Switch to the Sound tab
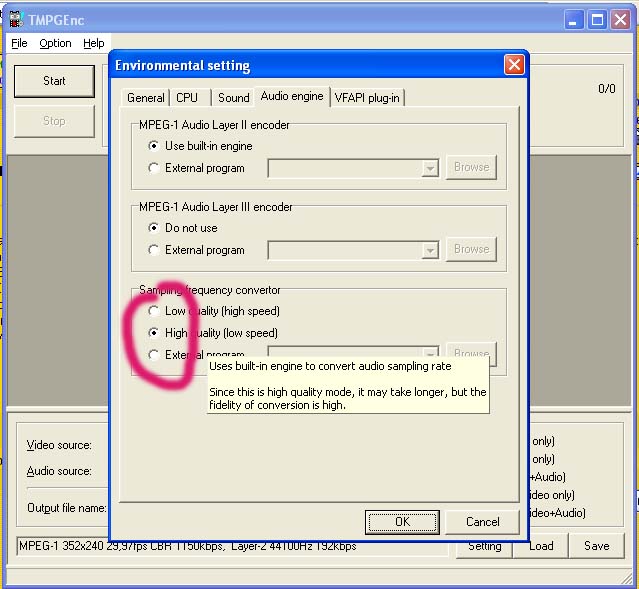This screenshot has width=639, height=589. point(234,98)
